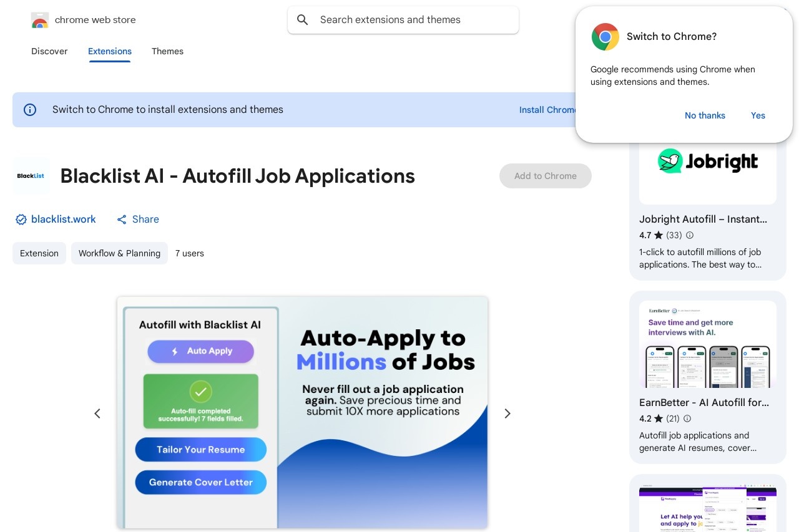The height and width of the screenshot is (532, 799).
Task: Click 'Switch to Chrome to install extensions and themes' text
Action: coord(168,110)
